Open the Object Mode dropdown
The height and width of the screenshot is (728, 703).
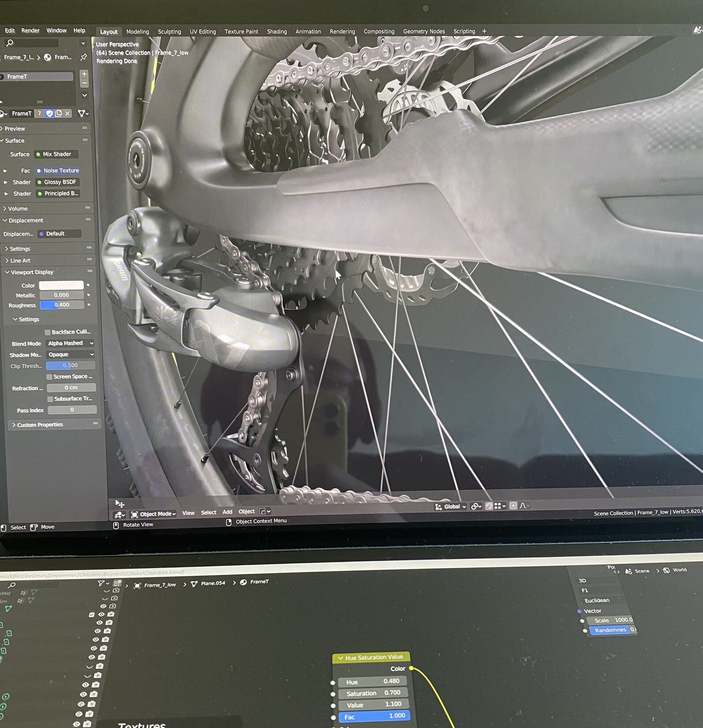[152, 513]
